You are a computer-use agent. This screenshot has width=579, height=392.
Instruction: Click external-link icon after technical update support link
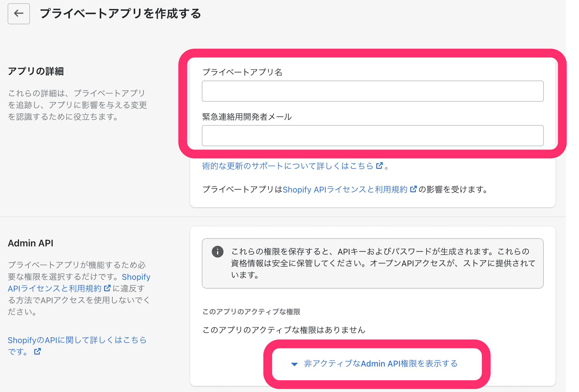pyautogui.click(x=379, y=166)
